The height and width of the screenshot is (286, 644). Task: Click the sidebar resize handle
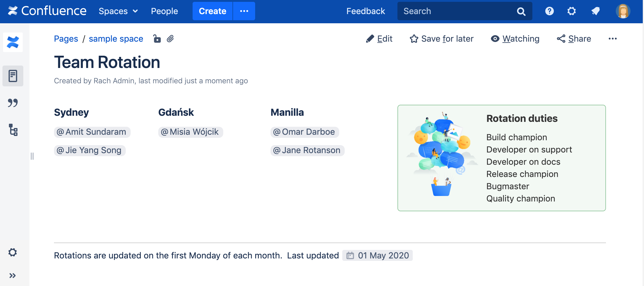coord(32,156)
